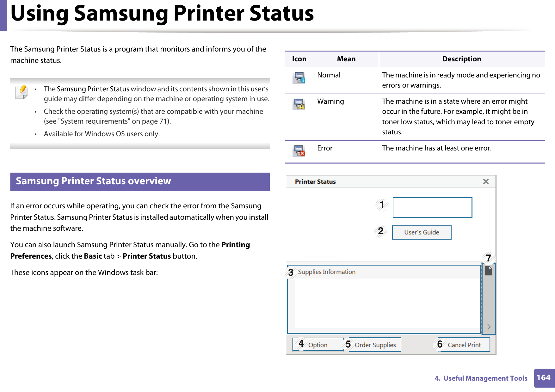Viewport: 555px width, 392px height.
Task: Click inside the empty status text field
Action: [x=432, y=207]
